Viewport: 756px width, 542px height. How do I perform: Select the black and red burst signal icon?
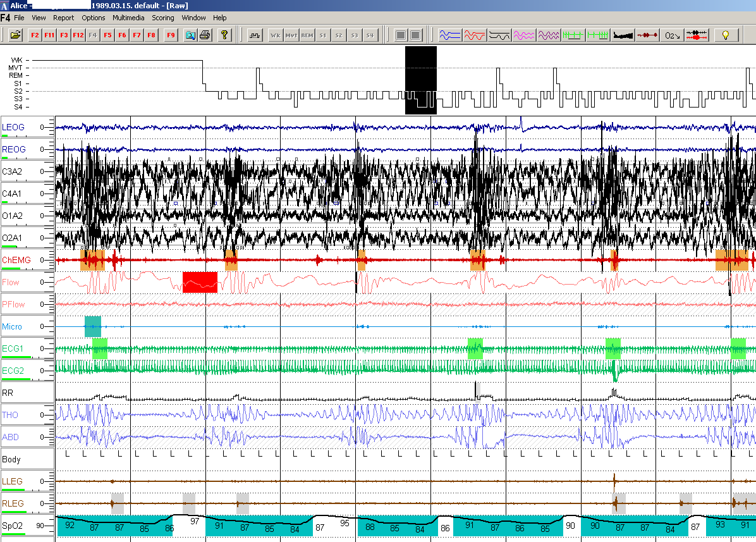click(696, 35)
